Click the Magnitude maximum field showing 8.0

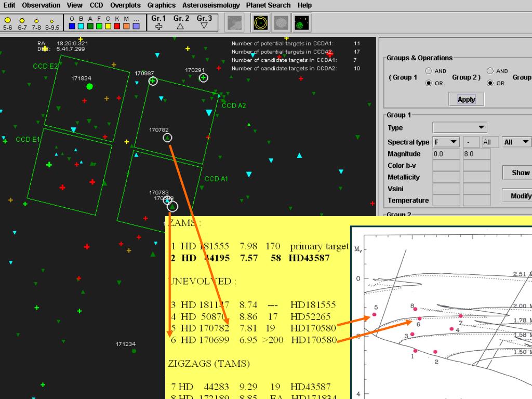tap(476, 154)
